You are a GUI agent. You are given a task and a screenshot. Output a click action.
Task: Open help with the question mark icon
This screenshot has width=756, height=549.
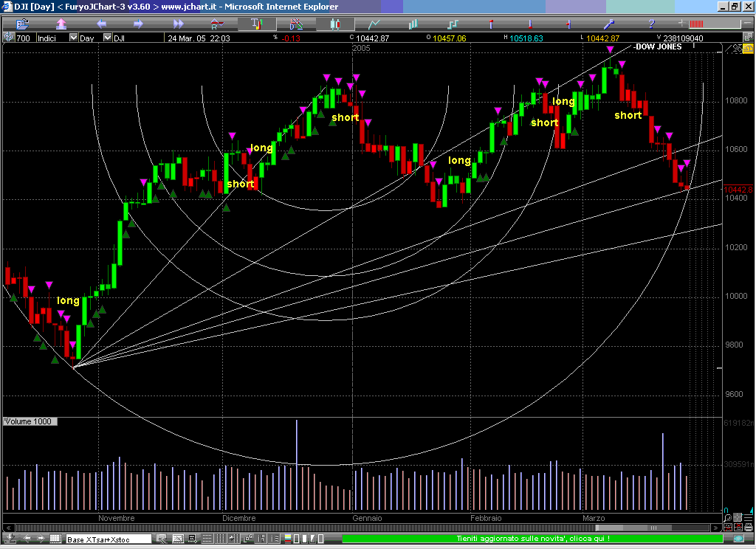tap(651, 24)
